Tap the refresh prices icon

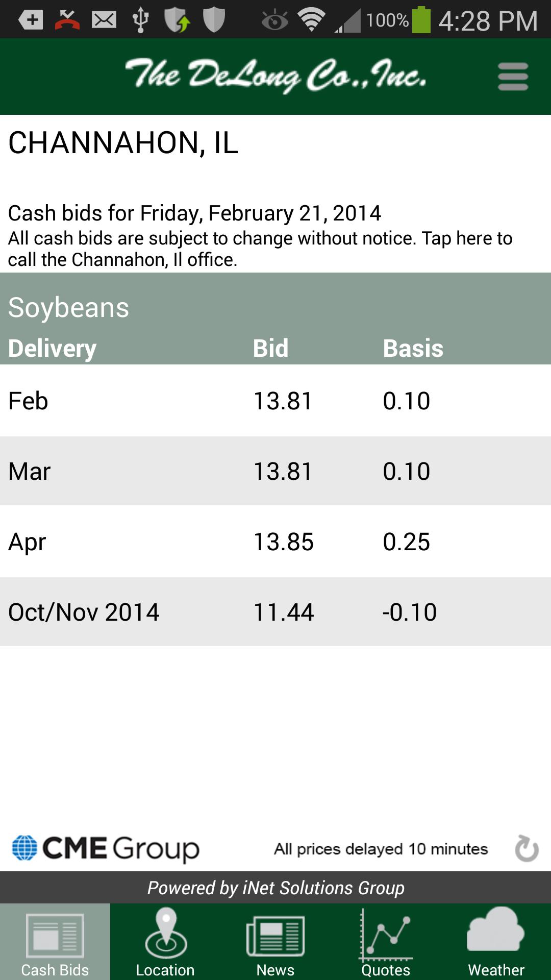527,848
